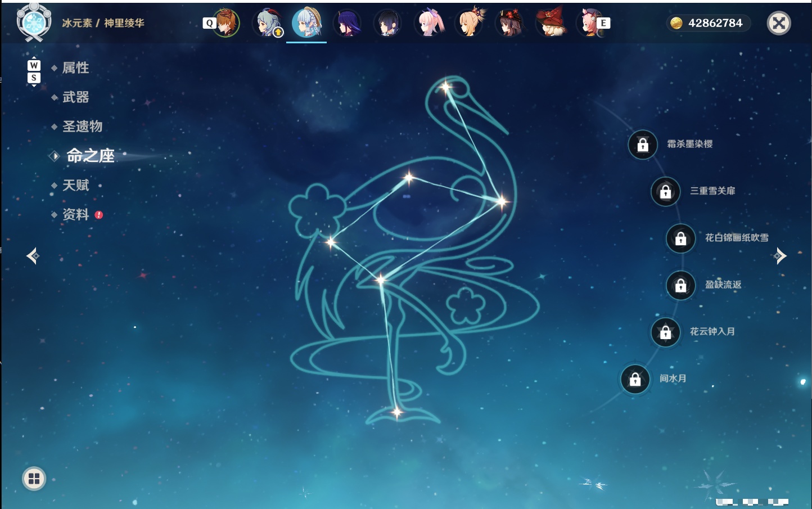Click the Q key hint icon
This screenshot has width=812, height=509.
[x=209, y=23]
